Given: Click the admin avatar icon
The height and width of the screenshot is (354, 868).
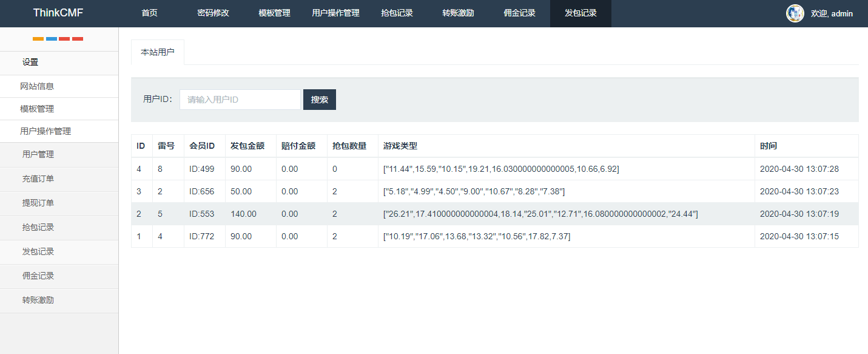Looking at the screenshot, I should (795, 13).
